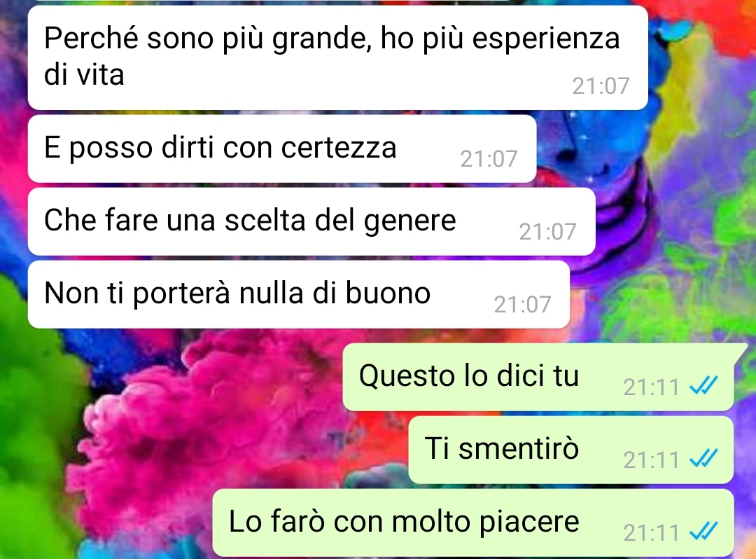Screen dimensions: 756x559
Task: Tap the 21:07 time beside 'E posso dirti con certezza'
Action: pos(489,159)
